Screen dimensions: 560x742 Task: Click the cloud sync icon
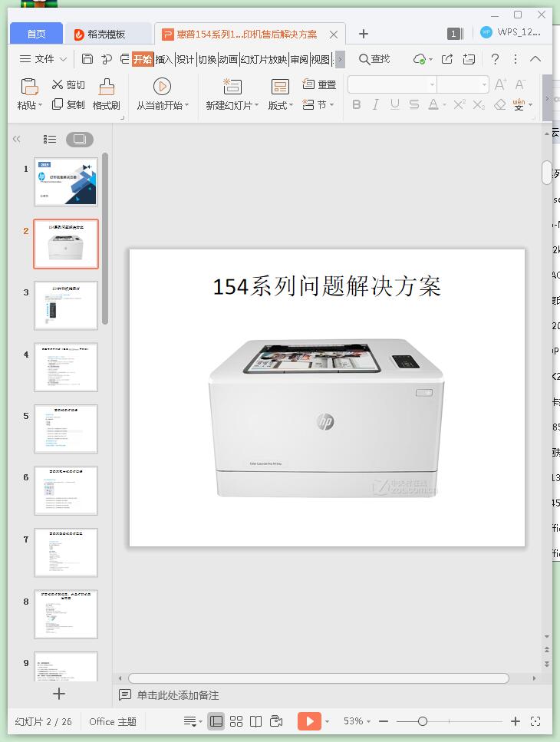point(419,59)
